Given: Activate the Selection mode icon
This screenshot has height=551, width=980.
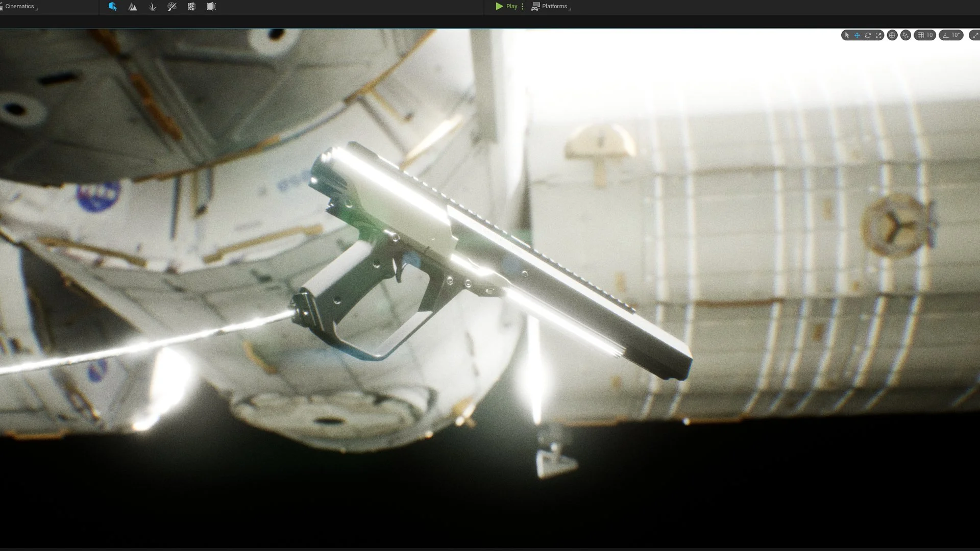Looking at the screenshot, I should tap(112, 7).
